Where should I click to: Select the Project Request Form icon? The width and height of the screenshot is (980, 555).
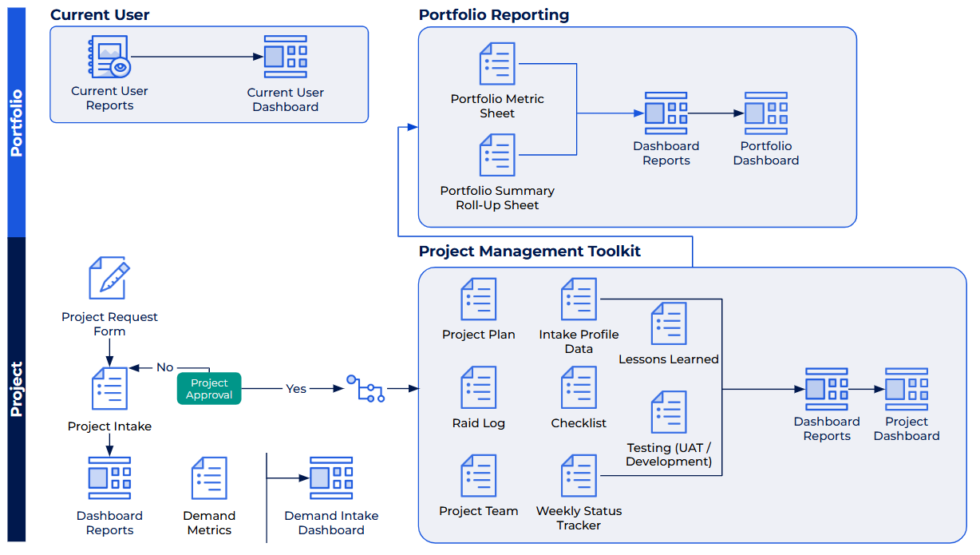[109, 278]
